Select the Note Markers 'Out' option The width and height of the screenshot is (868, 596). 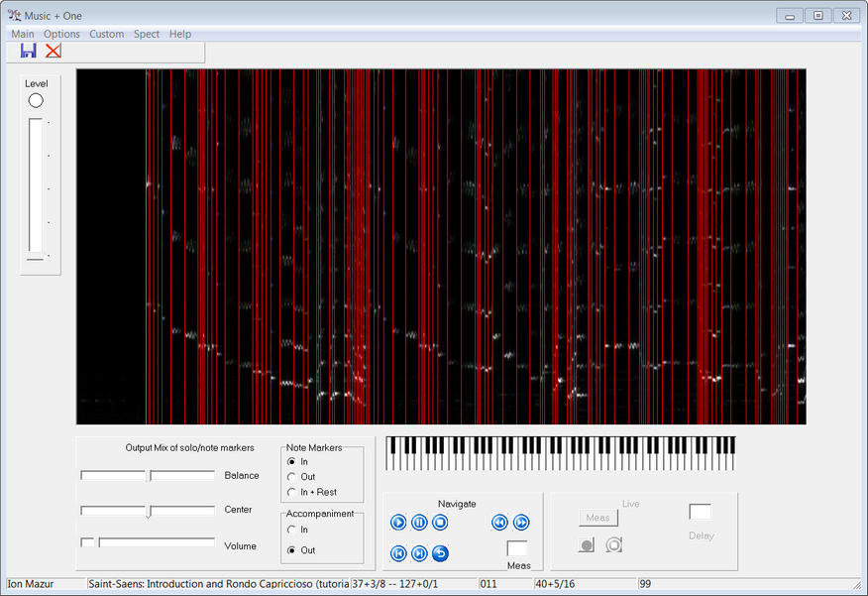[291, 477]
